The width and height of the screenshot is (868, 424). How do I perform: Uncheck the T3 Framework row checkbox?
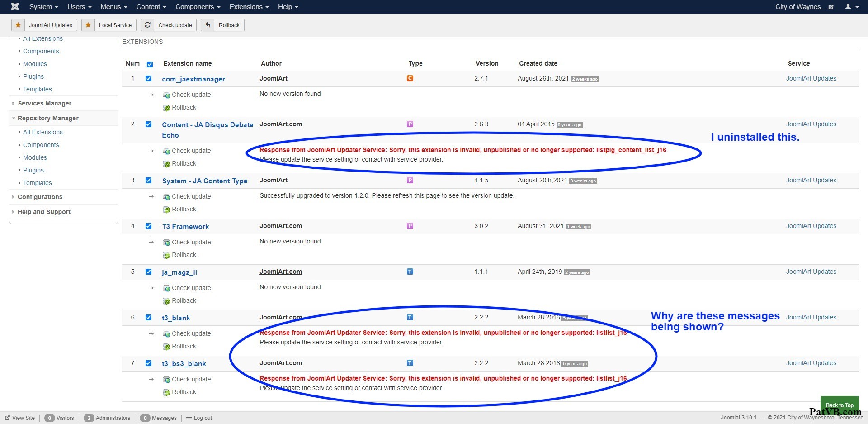148,226
